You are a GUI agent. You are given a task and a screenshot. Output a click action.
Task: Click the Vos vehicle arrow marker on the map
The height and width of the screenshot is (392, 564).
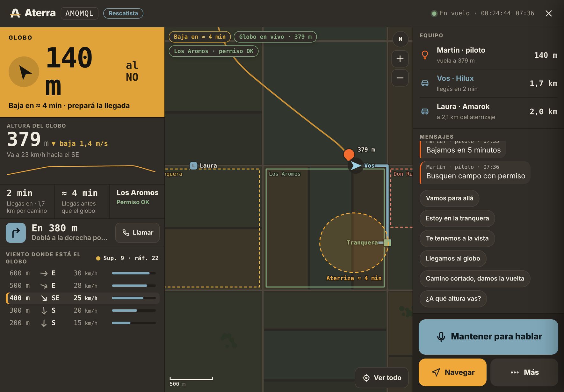coord(356,165)
